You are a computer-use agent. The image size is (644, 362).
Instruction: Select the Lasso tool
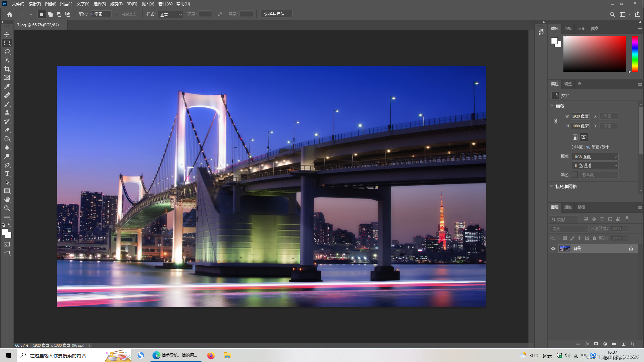pos(7,52)
